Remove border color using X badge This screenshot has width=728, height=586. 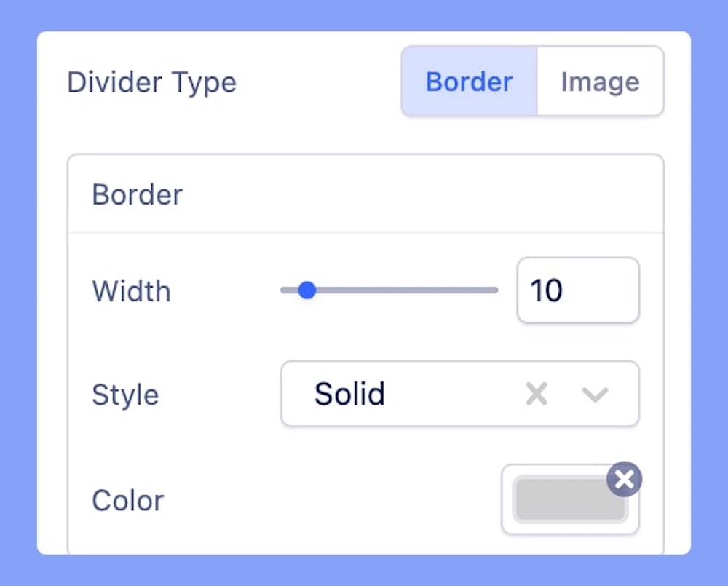pos(624,479)
